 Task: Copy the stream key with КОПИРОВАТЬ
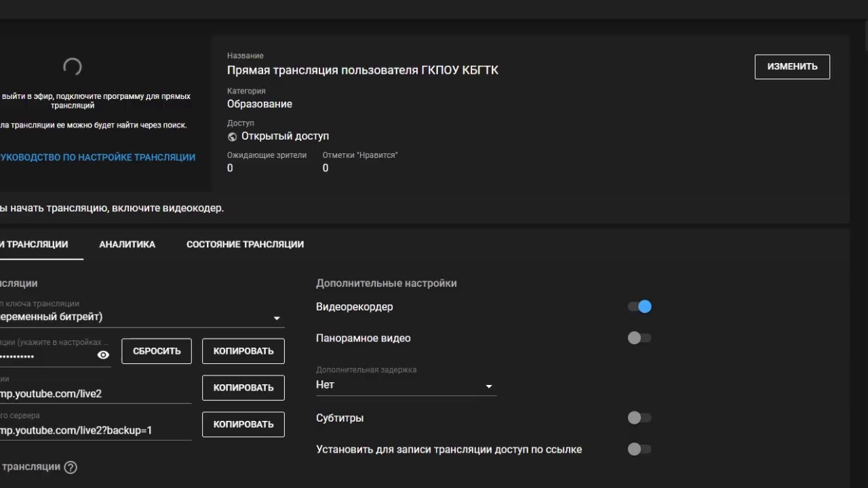243,351
